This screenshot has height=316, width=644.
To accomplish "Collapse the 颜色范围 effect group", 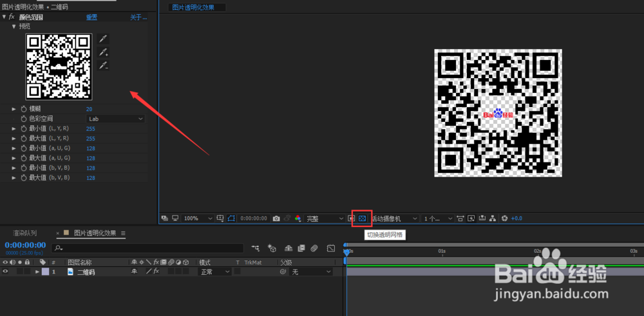I will click(4, 17).
